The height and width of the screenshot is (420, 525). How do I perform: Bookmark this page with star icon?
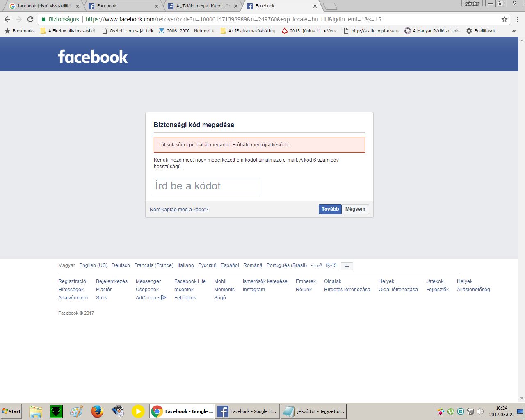504,19
